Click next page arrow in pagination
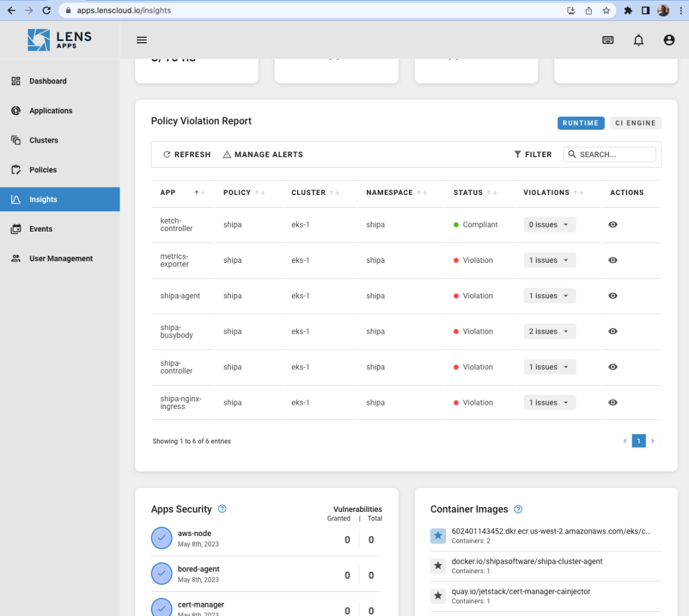The height and width of the screenshot is (616, 689). pyautogui.click(x=653, y=441)
